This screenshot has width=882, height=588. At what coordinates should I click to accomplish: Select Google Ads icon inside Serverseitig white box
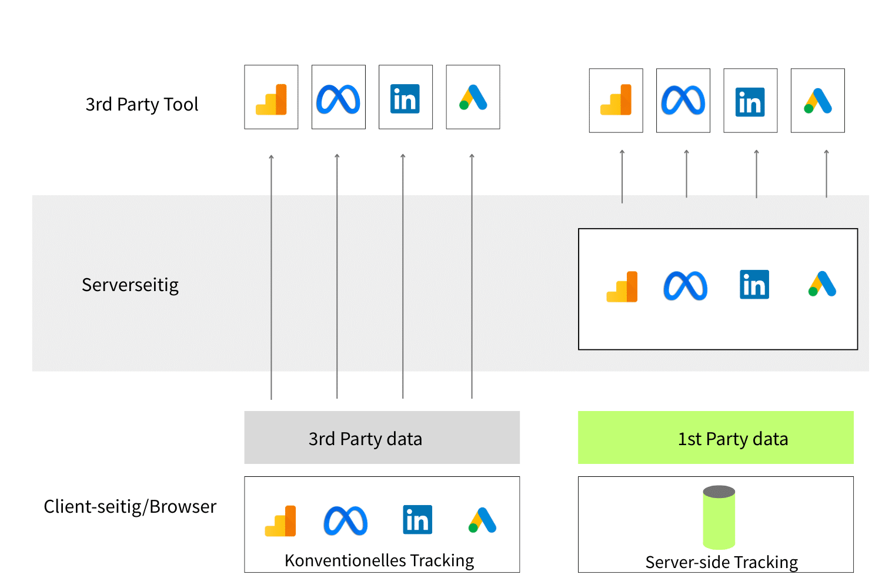[x=822, y=284]
